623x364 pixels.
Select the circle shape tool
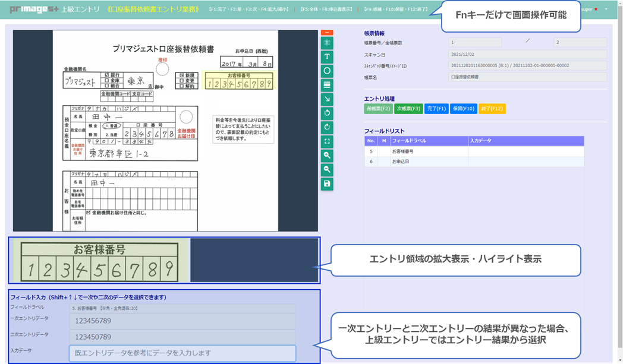pos(327,71)
